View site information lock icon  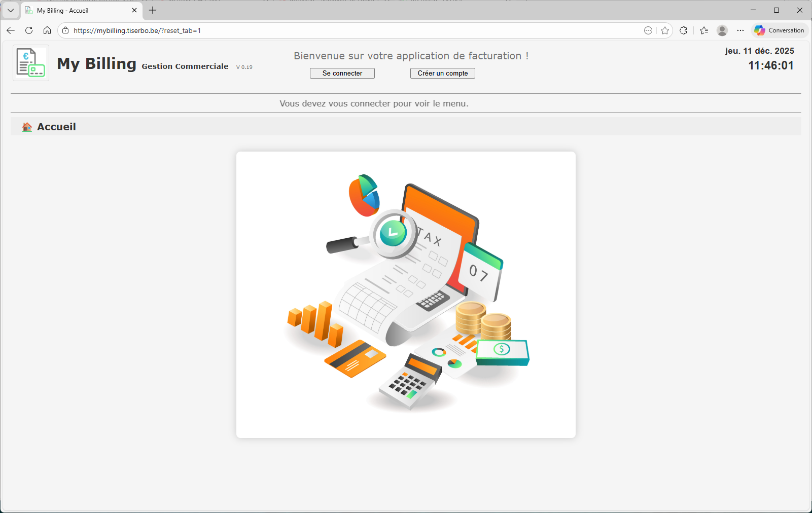coord(65,30)
